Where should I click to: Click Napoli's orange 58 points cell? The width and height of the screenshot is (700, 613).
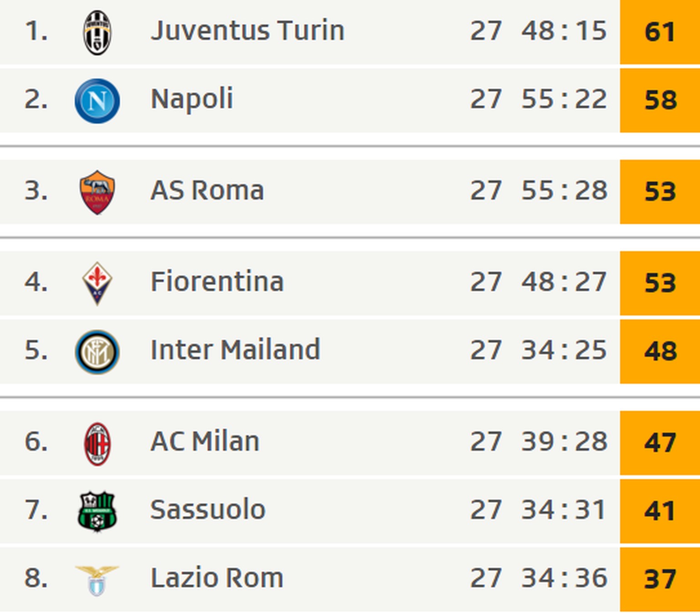pyautogui.click(x=659, y=100)
